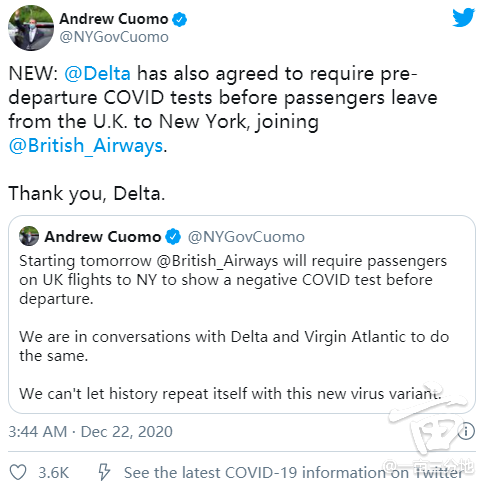Click quoted line about Delta and Virgin Atlantic
Viewport: 487px width, 486px height.
(234, 346)
